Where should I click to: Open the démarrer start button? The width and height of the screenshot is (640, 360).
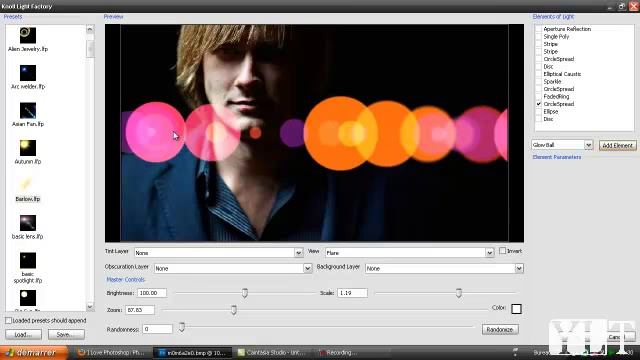(x=33, y=352)
